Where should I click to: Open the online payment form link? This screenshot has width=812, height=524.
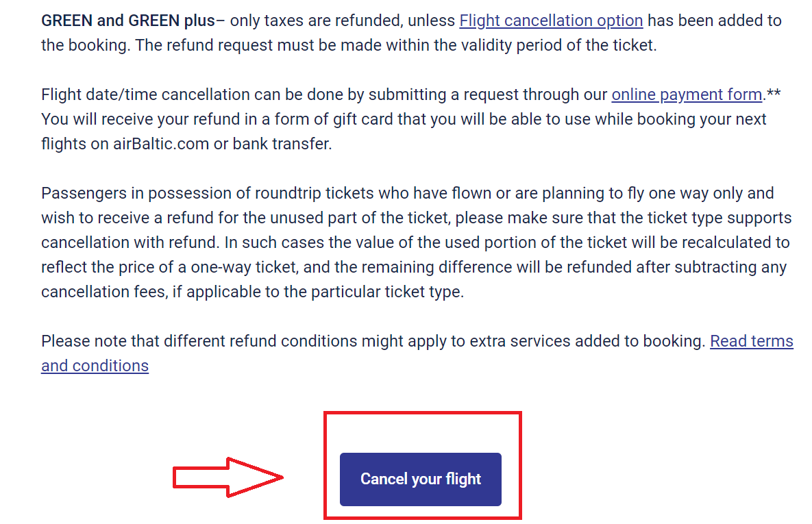point(687,95)
